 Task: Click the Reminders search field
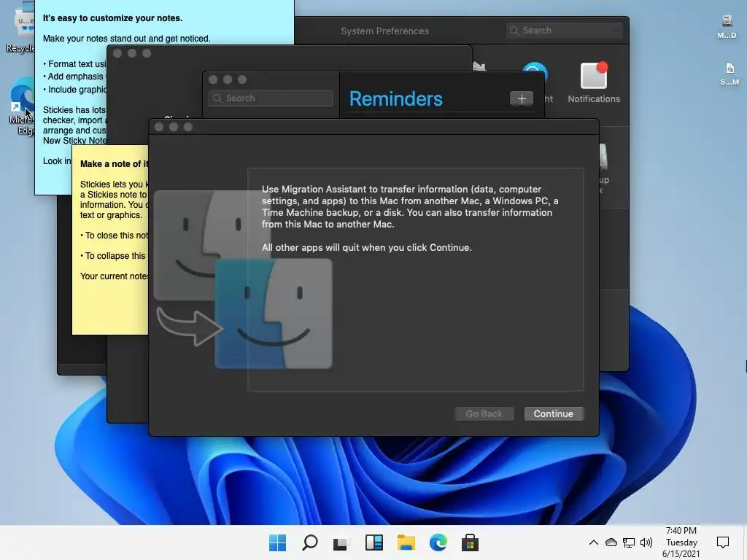271,98
